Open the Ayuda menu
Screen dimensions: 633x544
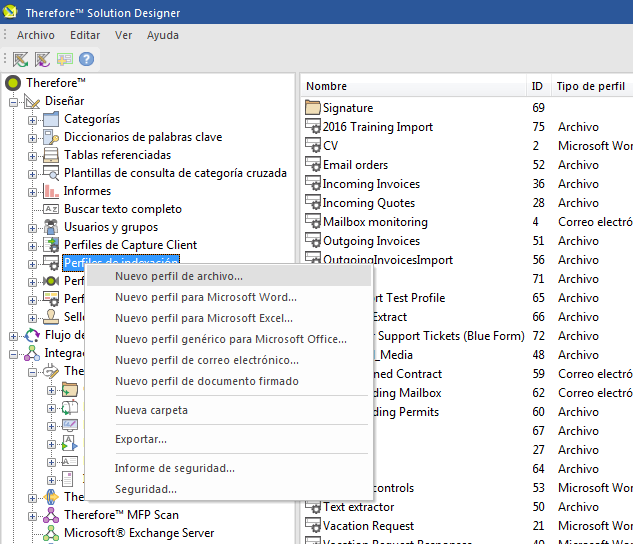[163, 36]
